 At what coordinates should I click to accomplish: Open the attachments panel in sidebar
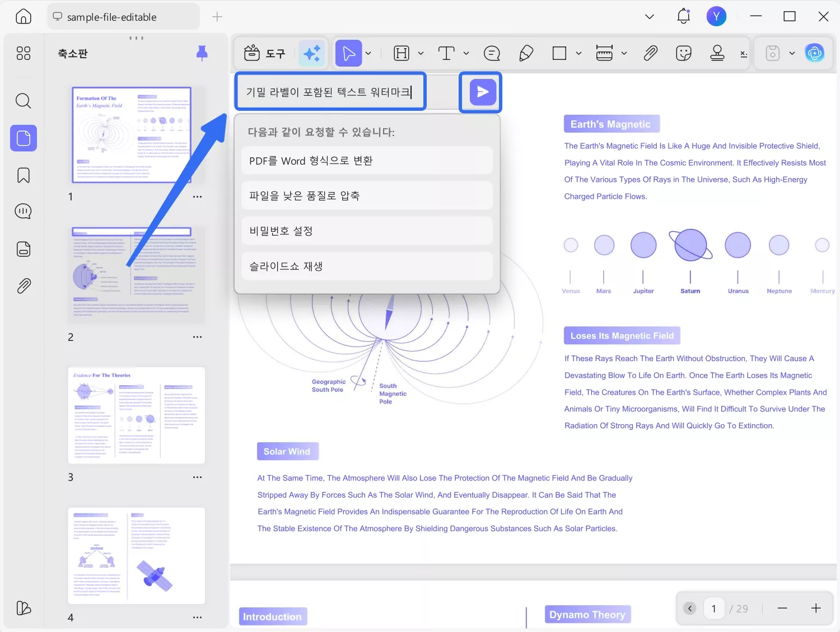[x=24, y=286]
